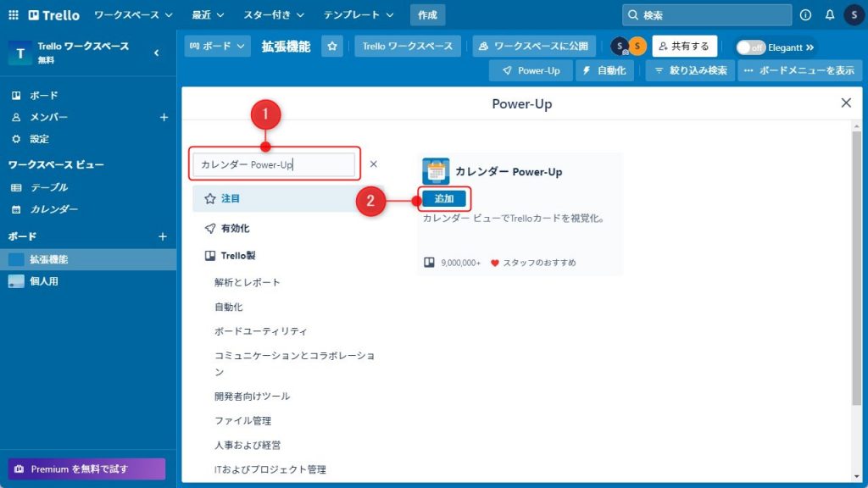Select コミュニケーションとコラボレーション category
Viewport: 868px width, 488px height.
294,363
